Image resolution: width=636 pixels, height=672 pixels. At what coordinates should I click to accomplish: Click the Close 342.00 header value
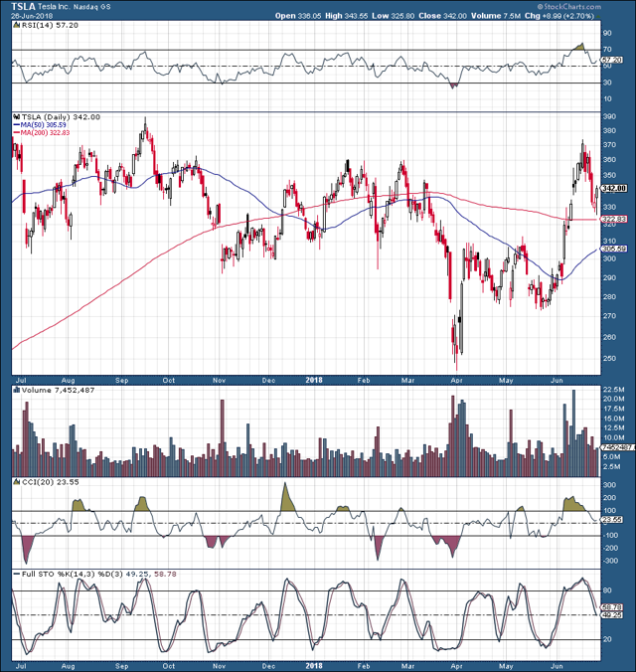pos(442,16)
